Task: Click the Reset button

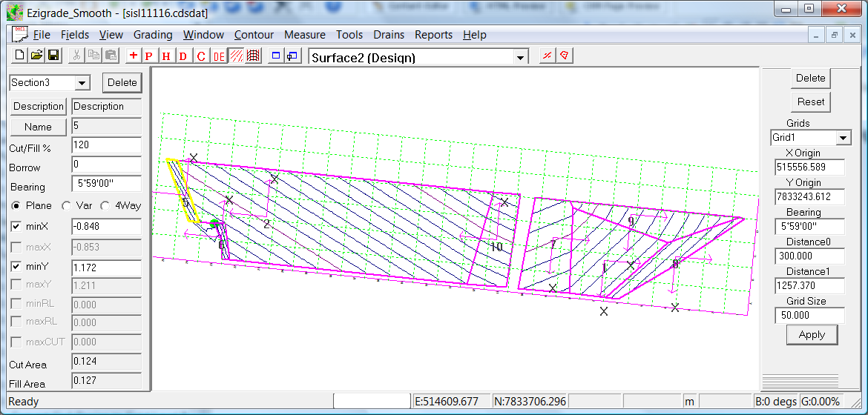Action: [x=811, y=102]
